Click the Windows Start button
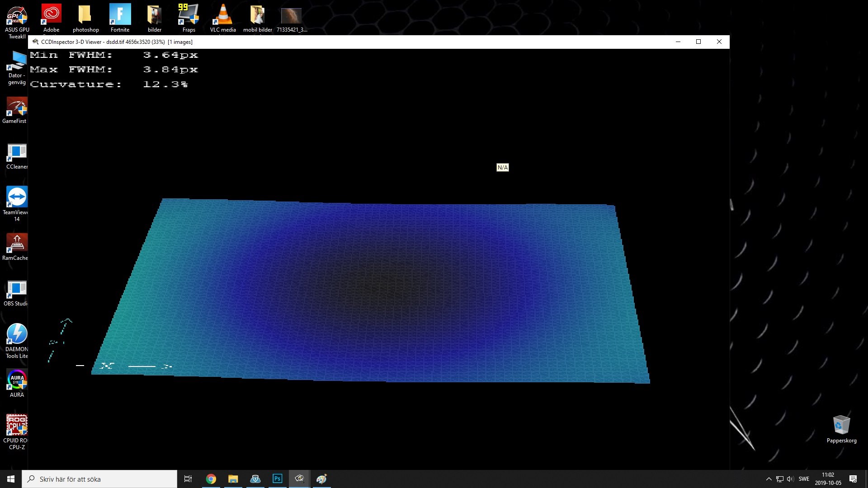 click(11, 479)
